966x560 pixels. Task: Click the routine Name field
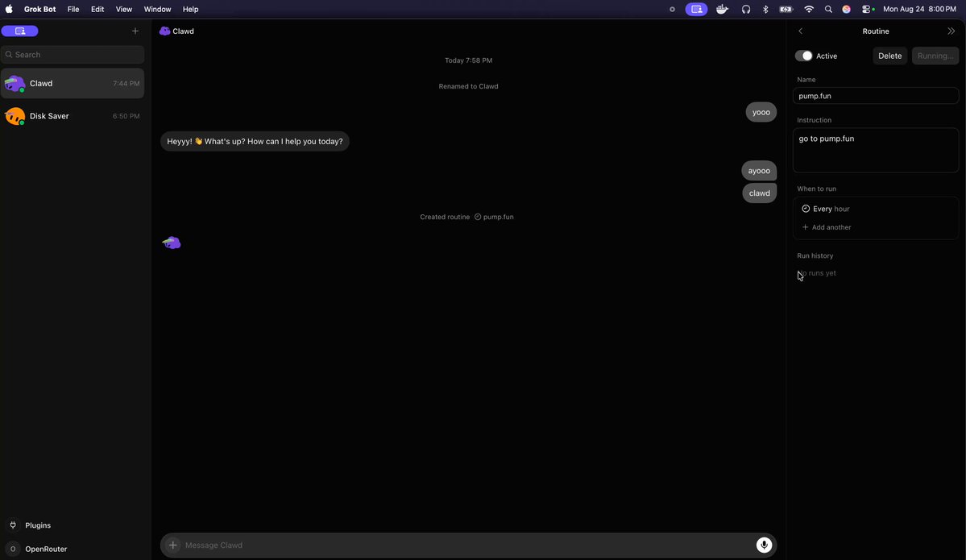click(x=876, y=96)
